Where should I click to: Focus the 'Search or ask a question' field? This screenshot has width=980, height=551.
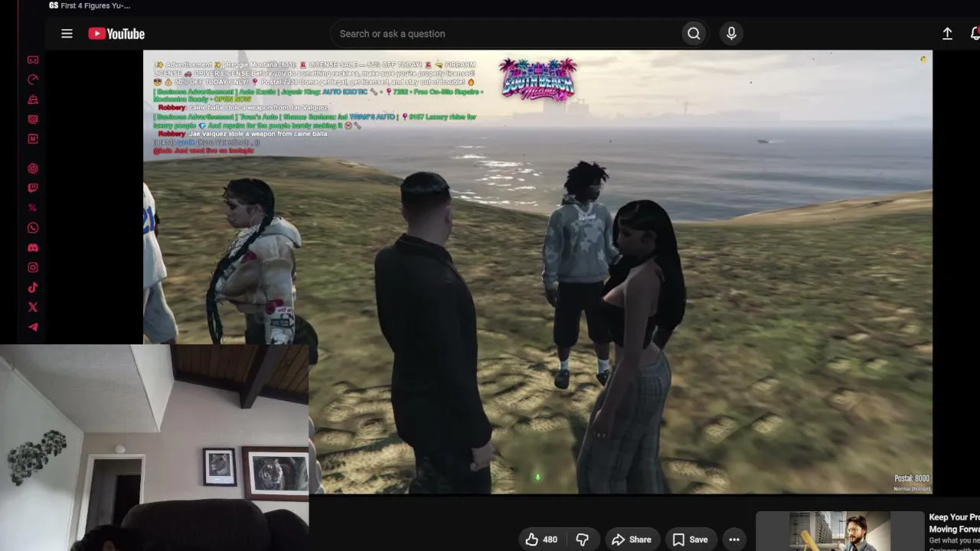pos(505,34)
